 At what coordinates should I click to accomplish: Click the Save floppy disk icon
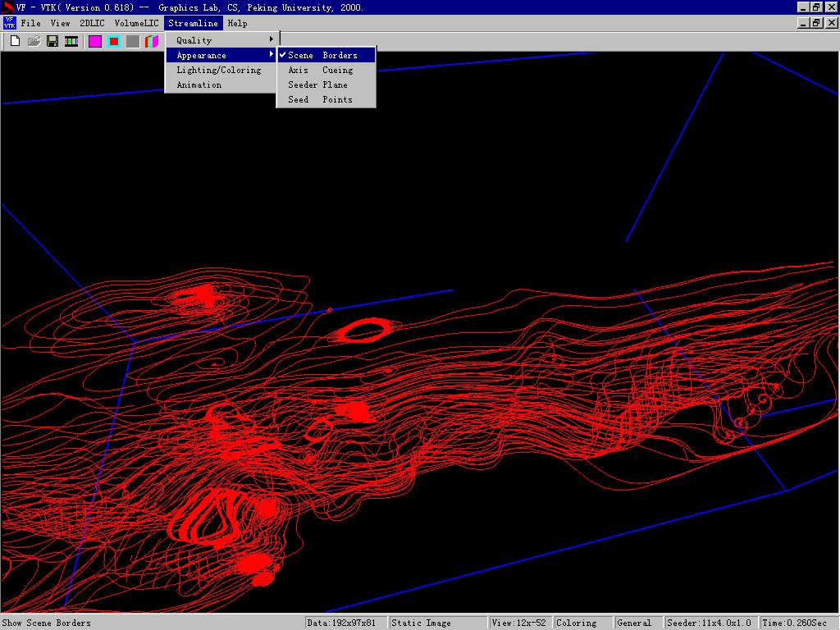tap(52, 41)
